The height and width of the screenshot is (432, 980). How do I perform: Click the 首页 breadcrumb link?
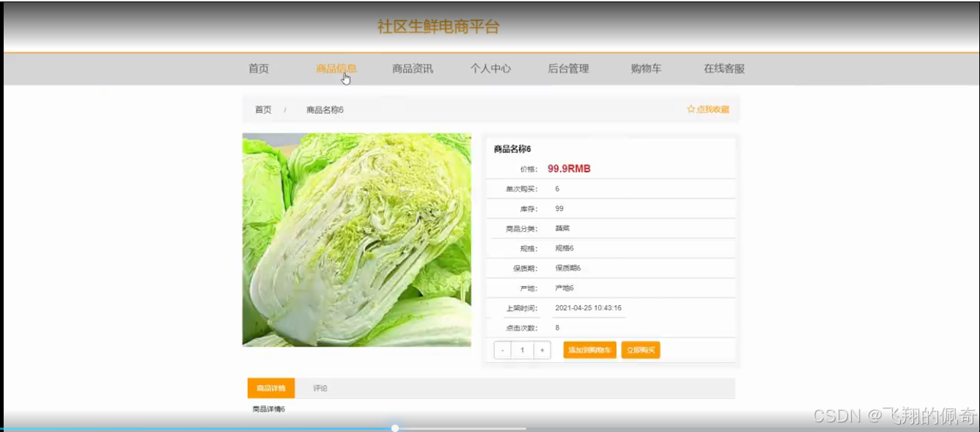[x=263, y=109]
